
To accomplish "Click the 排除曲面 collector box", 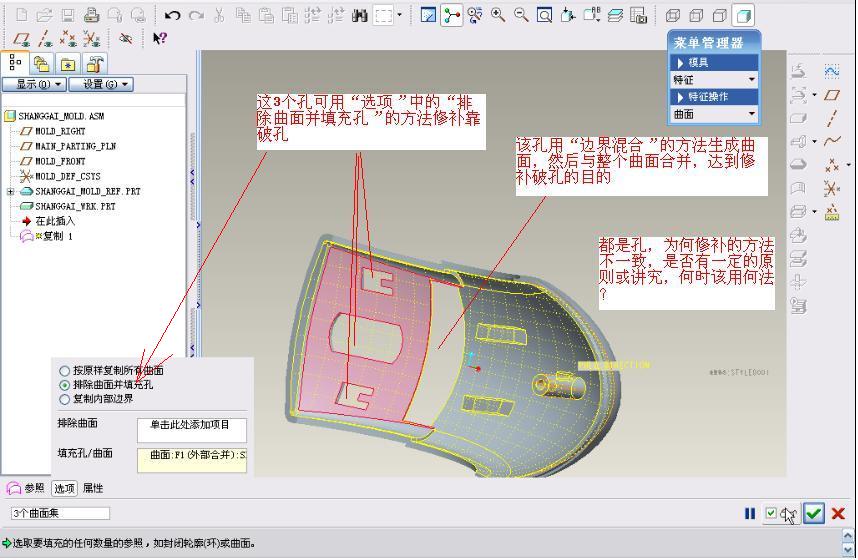I will tap(192, 430).
